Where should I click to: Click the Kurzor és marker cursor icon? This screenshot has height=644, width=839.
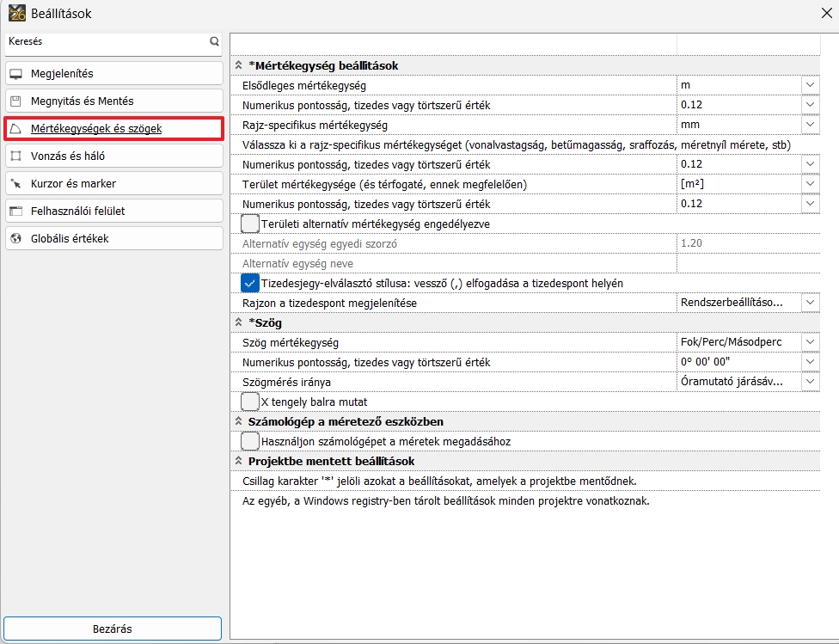15,184
